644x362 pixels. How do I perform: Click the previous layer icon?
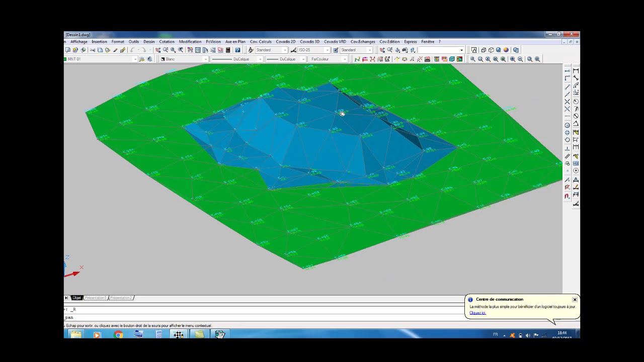pos(149,59)
